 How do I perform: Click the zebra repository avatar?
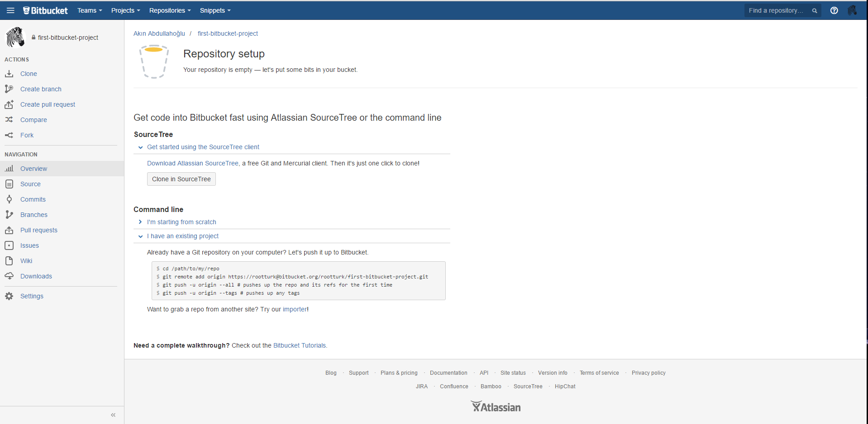point(15,37)
